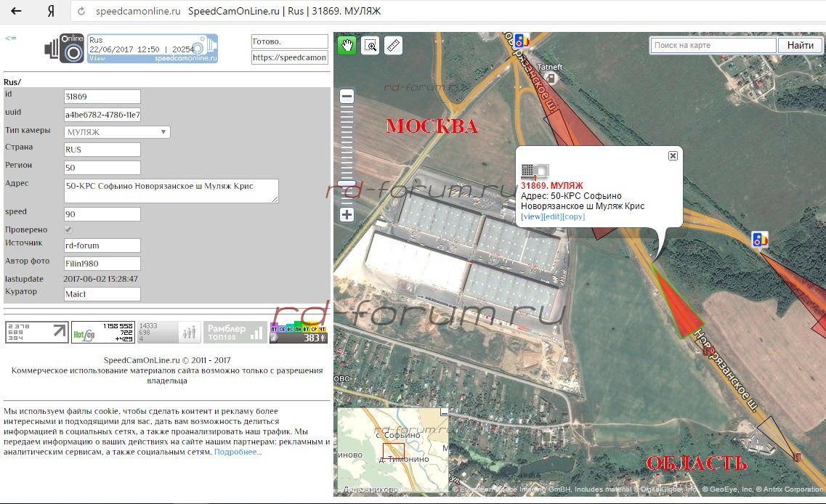The image size is (826, 504).
Task: Click the [copy] link in the balloon
Action: [573, 216]
